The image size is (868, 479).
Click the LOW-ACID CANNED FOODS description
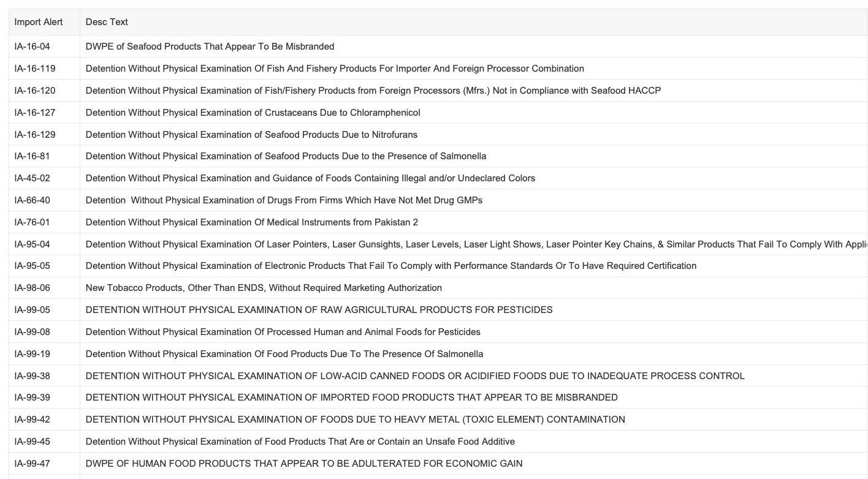[415, 376]
